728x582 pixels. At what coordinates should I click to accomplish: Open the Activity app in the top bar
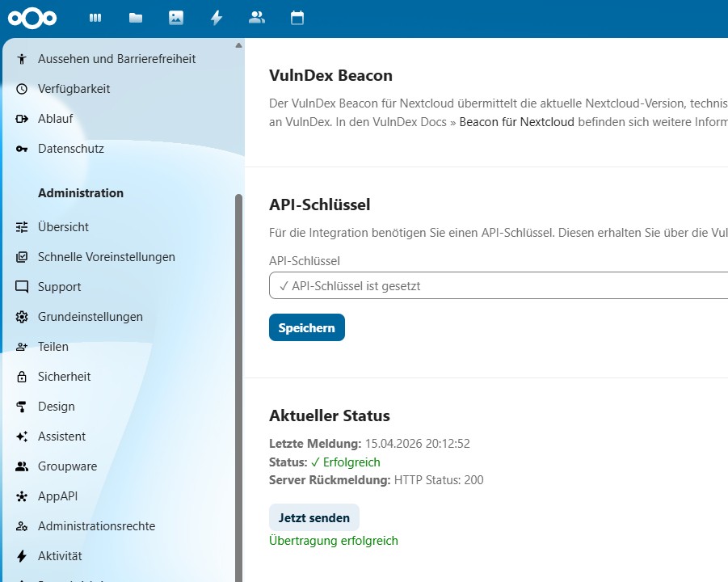(x=216, y=18)
